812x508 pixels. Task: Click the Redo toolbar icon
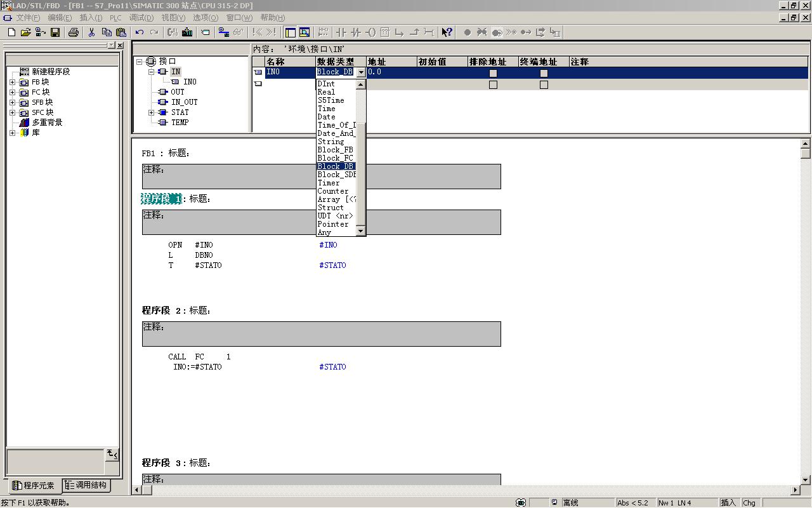click(154, 32)
